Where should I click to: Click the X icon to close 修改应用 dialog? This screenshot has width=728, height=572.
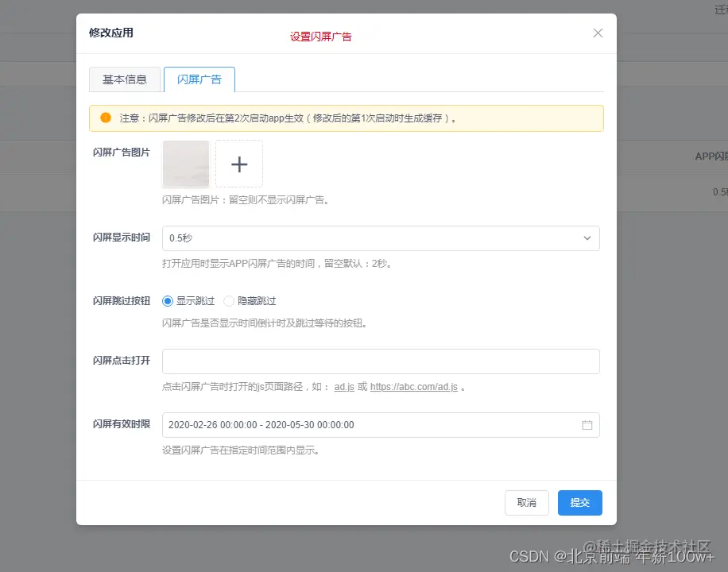598,33
